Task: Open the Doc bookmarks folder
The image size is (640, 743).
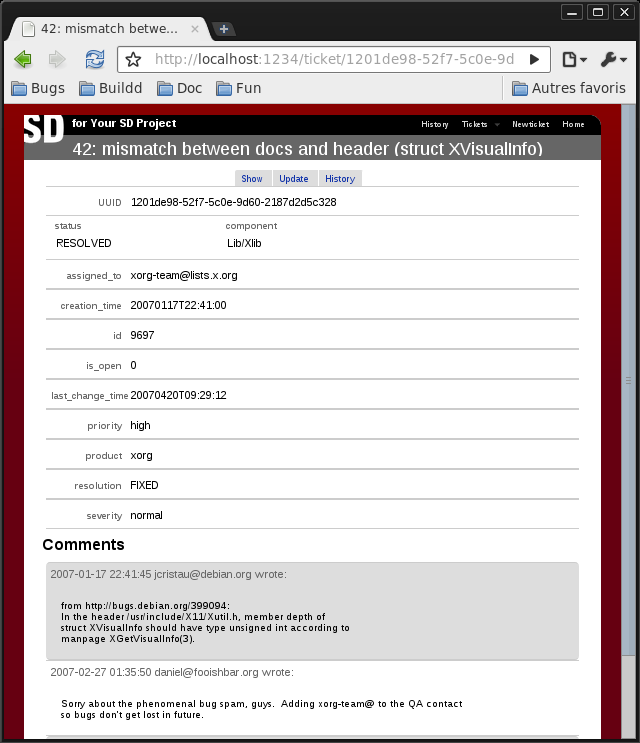Action: click(180, 88)
